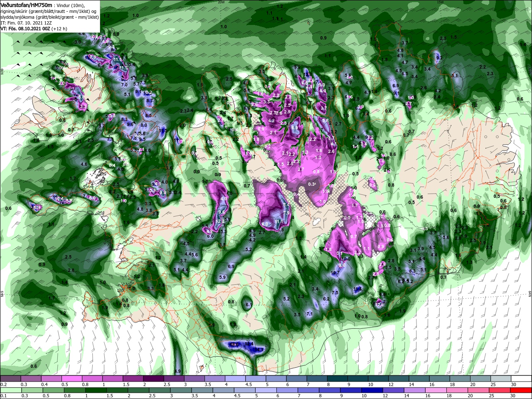The width and height of the screenshot is (532, 399).
Task: Click the 'VT: Fös. 08.10.2021 00Z' valid time
Action: (25, 29)
